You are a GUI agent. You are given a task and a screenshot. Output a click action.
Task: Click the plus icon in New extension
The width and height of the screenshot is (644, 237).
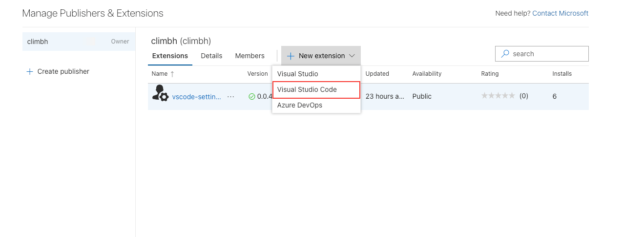click(x=291, y=56)
